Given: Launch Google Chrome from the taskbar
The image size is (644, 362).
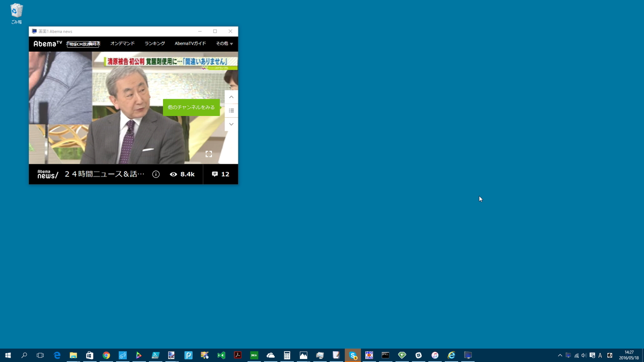Looking at the screenshot, I should tap(106, 355).
